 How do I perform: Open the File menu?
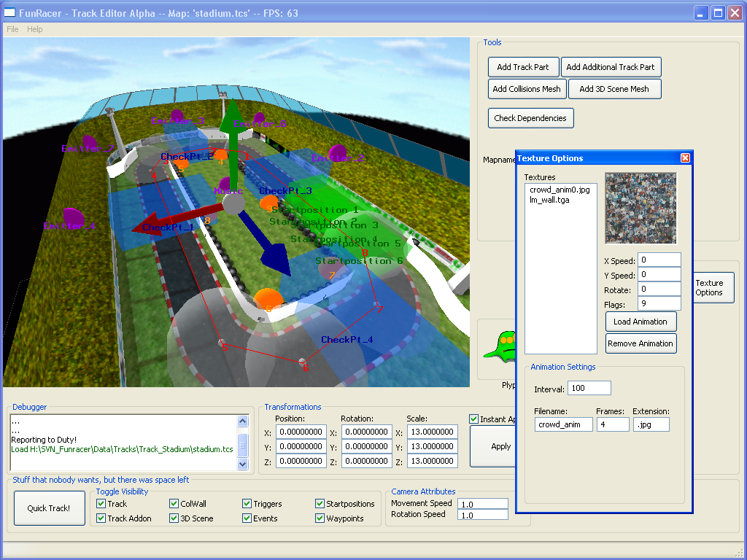click(12, 29)
